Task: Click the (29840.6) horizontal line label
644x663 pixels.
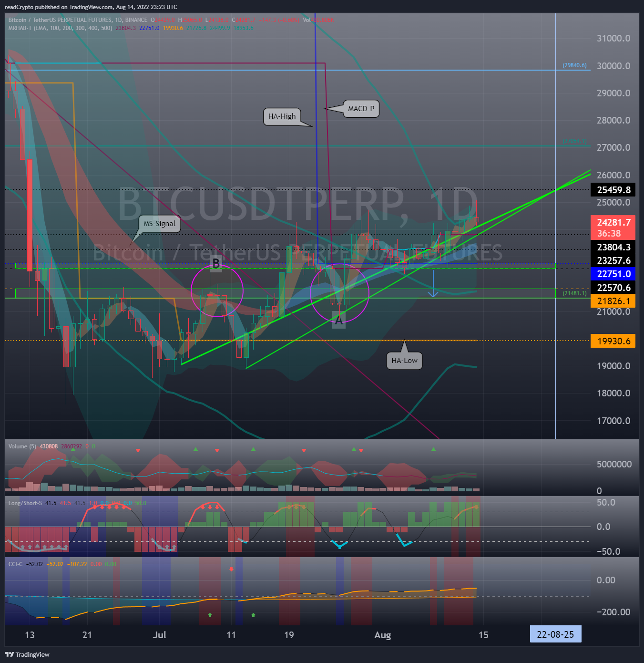Action: pyautogui.click(x=574, y=65)
